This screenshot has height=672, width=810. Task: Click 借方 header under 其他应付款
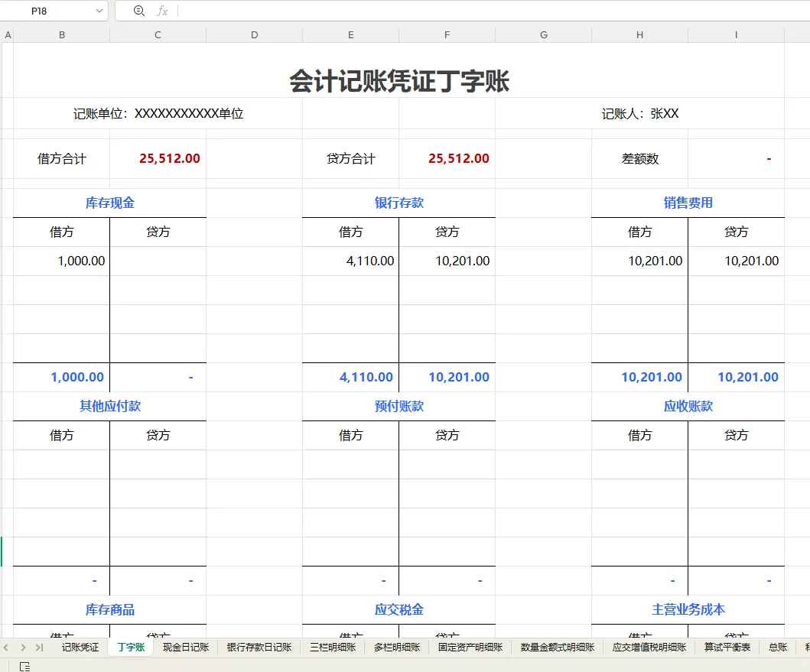pos(61,436)
